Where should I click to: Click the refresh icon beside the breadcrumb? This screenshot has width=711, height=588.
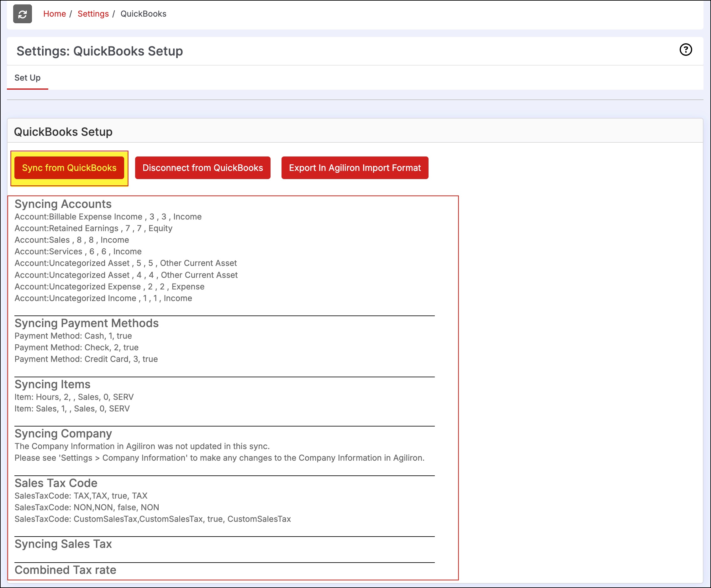point(22,14)
